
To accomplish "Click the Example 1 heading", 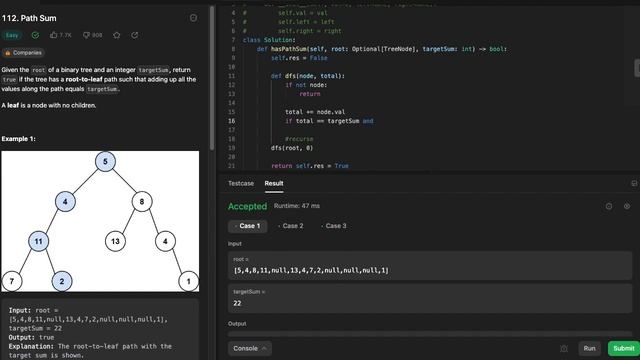I will [18, 139].
